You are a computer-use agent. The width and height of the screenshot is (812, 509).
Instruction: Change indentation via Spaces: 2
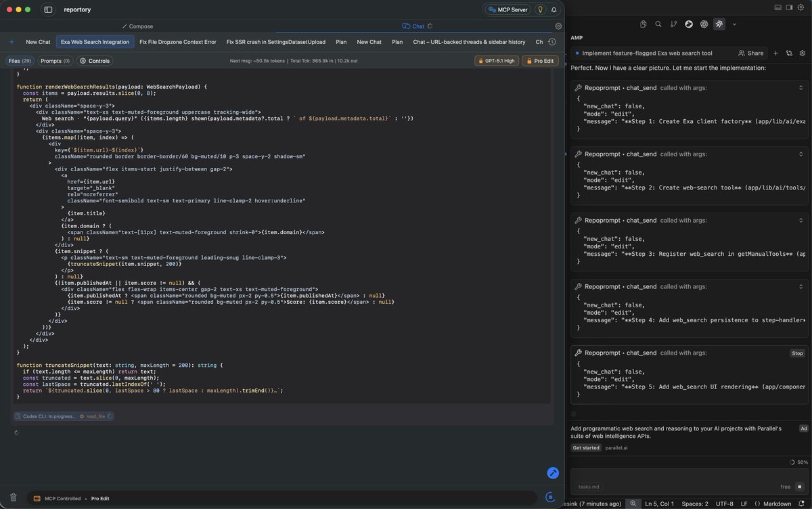[695, 504]
